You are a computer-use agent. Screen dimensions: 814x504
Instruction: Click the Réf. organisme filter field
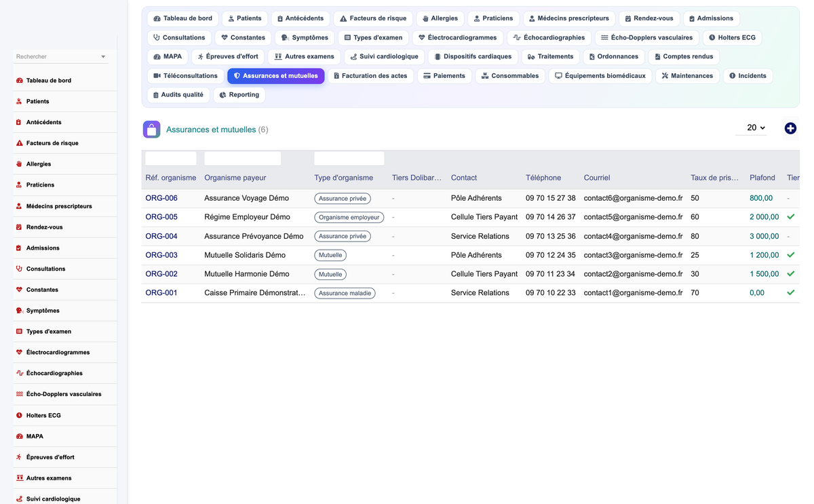pyautogui.click(x=171, y=159)
